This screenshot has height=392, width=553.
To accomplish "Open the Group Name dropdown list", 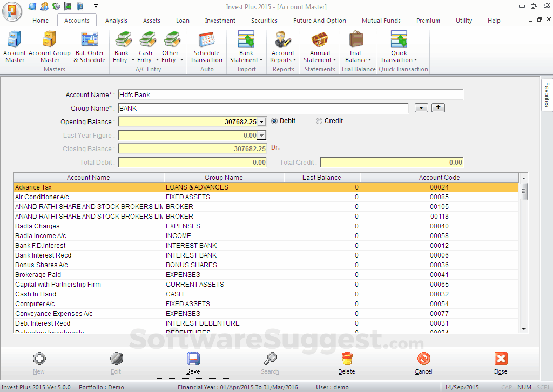I will [421, 108].
